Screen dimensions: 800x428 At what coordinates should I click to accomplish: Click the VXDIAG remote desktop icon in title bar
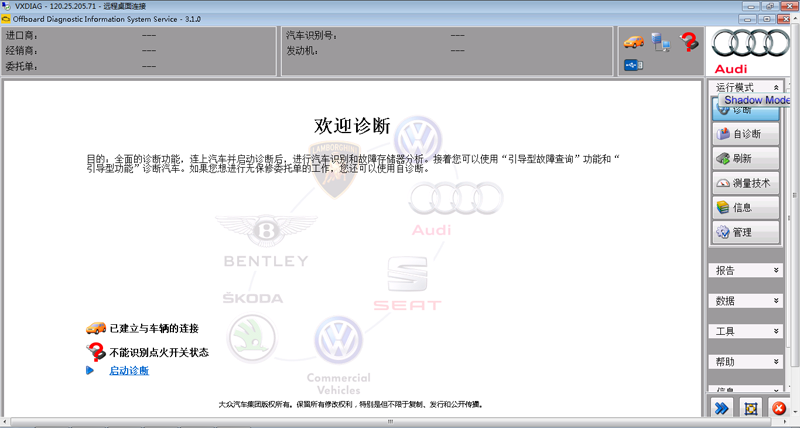tap(6, 6)
